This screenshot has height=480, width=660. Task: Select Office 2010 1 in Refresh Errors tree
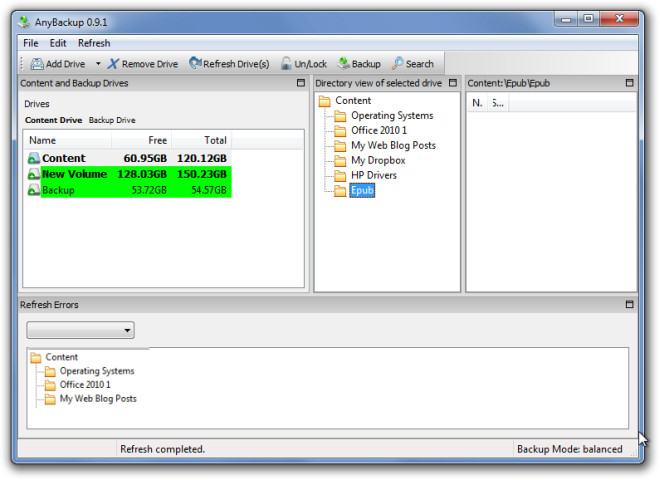click(85, 385)
